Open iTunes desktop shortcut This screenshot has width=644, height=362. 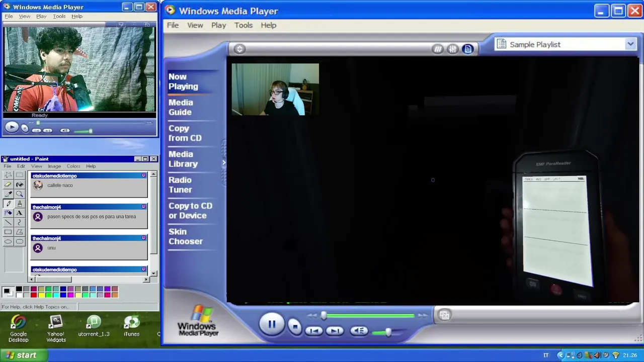click(x=131, y=326)
